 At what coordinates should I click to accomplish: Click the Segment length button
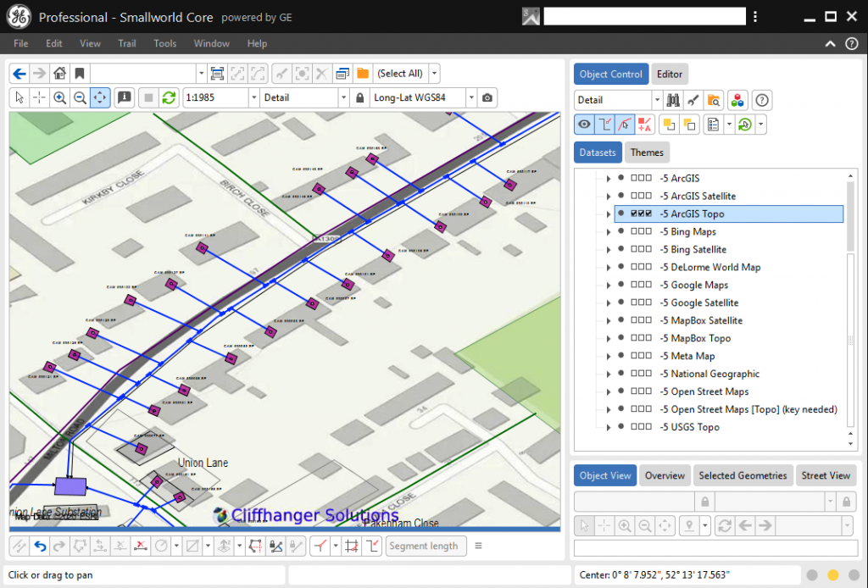[426, 546]
